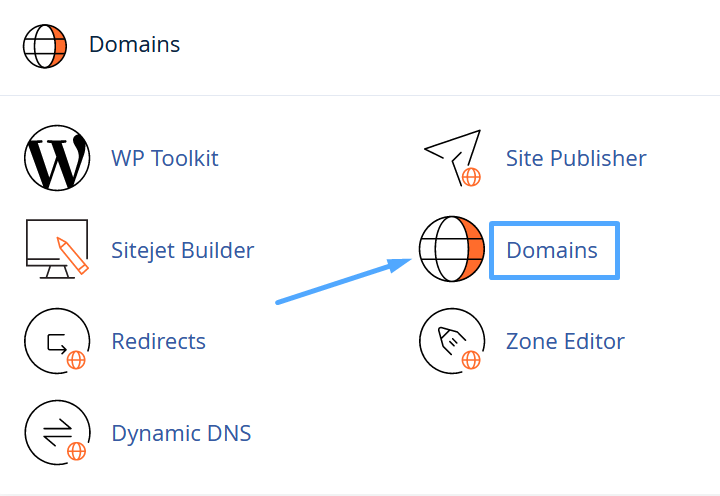720x496 pixels.
Task: Open the Domains globe icon beside highlighted link
Action: point(452,249)
